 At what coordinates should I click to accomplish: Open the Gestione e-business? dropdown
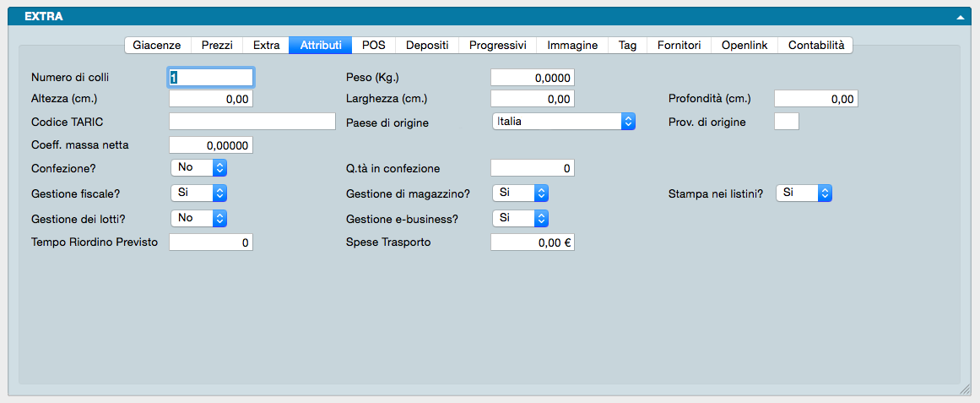520,218
